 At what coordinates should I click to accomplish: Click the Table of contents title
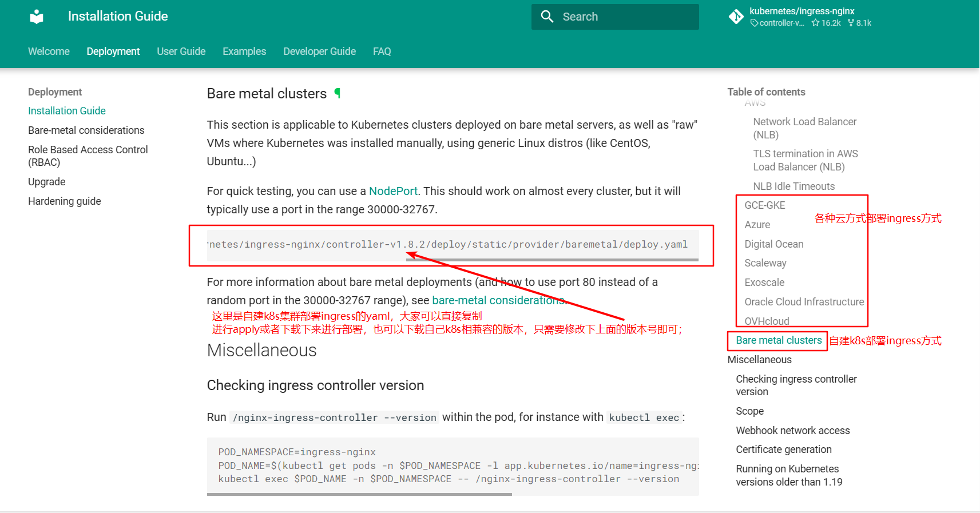[x=766, y=92]
